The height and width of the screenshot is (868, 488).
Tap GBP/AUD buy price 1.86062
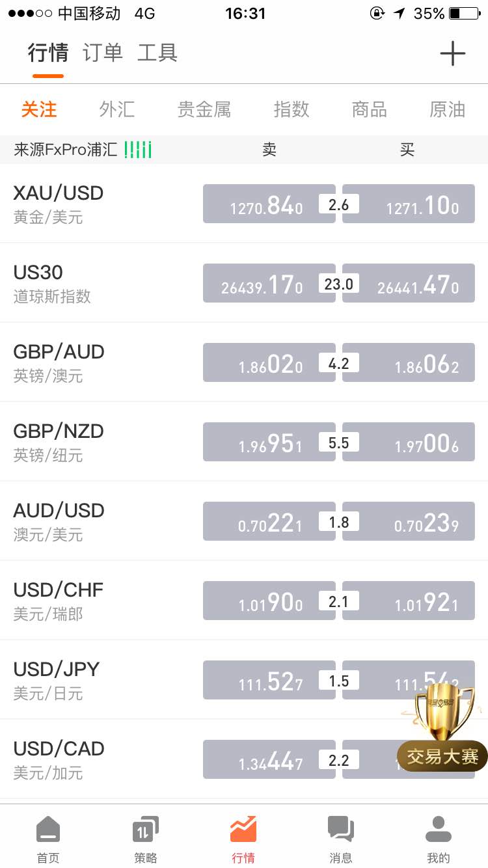(x=409, y=362)
